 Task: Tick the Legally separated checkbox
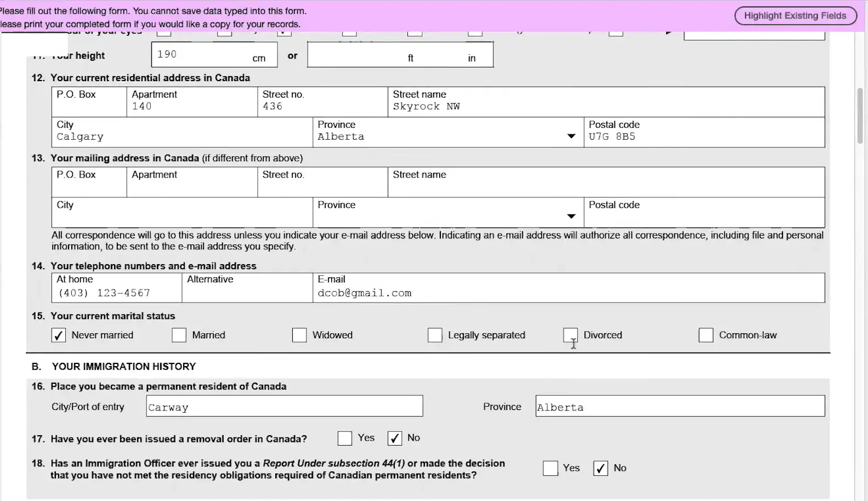tap(435, 335)
